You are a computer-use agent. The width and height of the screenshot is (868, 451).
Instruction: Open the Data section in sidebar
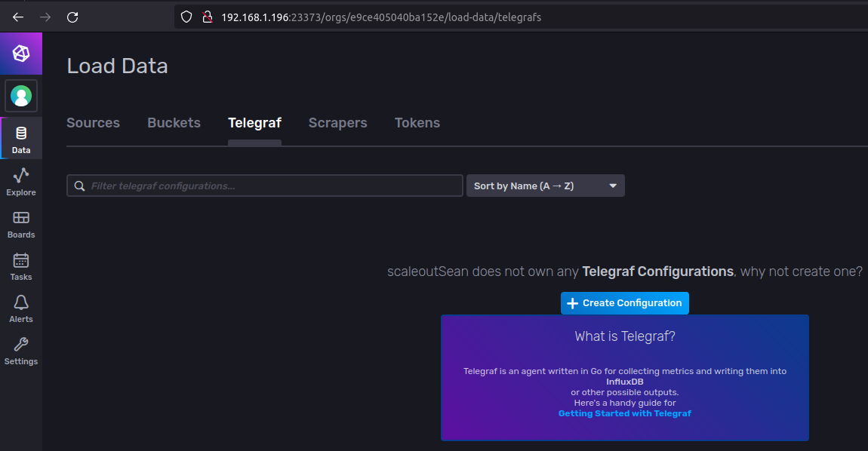(x=21, y=138)
